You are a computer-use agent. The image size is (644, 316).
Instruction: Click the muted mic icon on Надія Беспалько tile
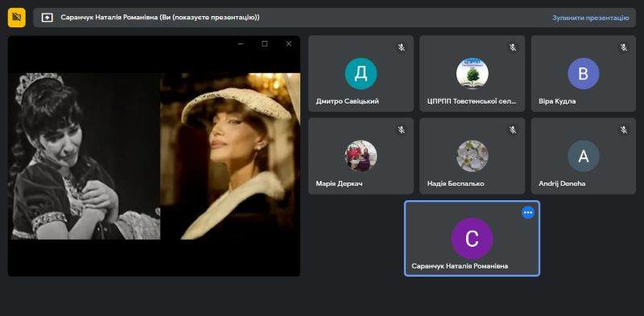[513, 129]
